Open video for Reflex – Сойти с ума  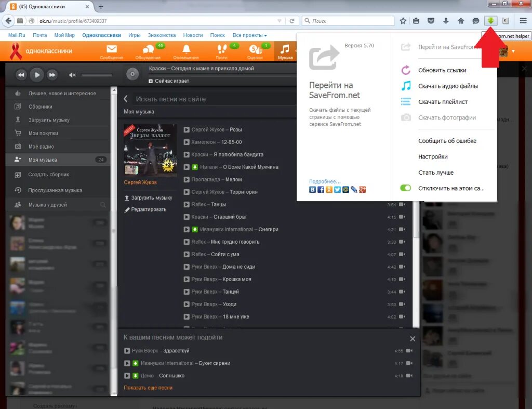[x=403, y=254]
